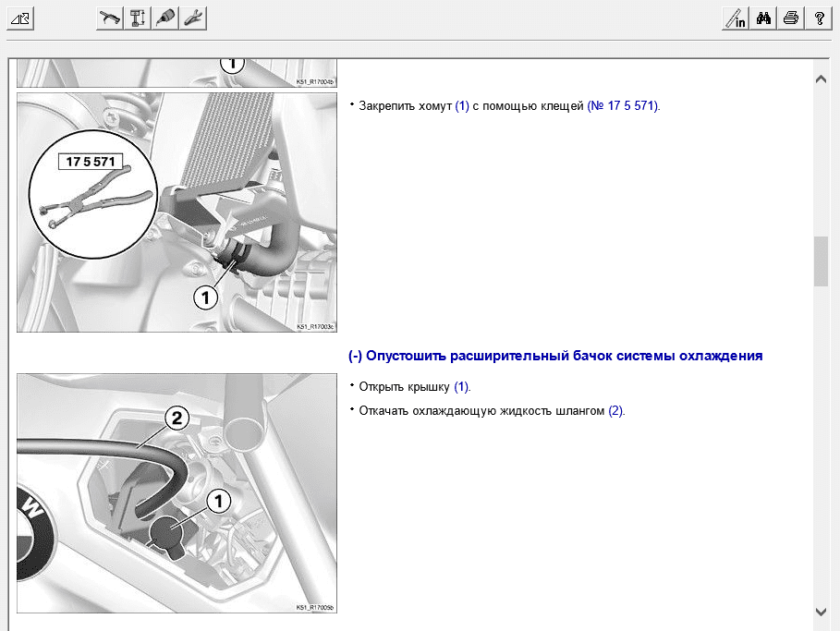Click the (№ 17 5 571) tool link
This screenshot has width=840, height=631.
622,105
